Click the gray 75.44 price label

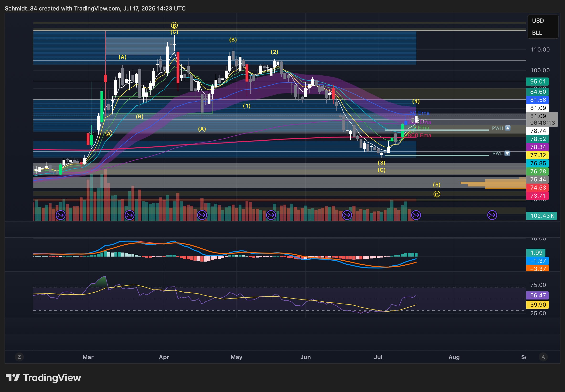coord(538,179)
